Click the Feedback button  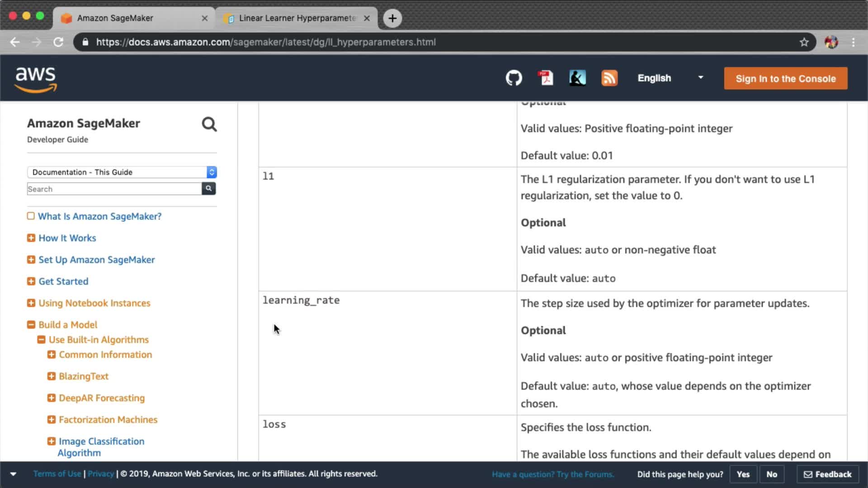827,474
